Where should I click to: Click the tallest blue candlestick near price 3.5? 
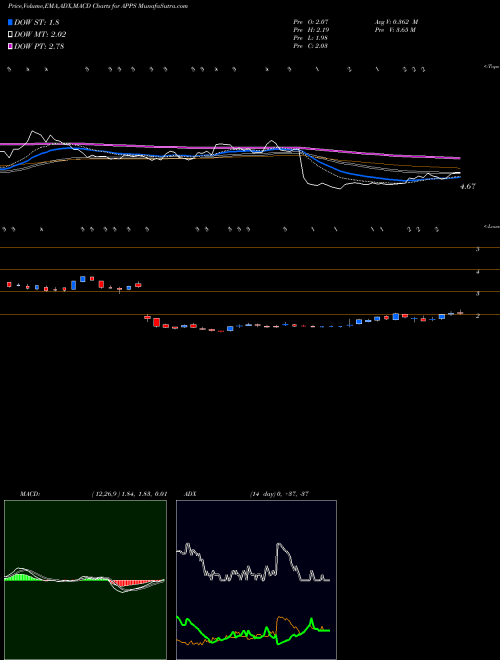pyautogui.click(x=74, y=285)
